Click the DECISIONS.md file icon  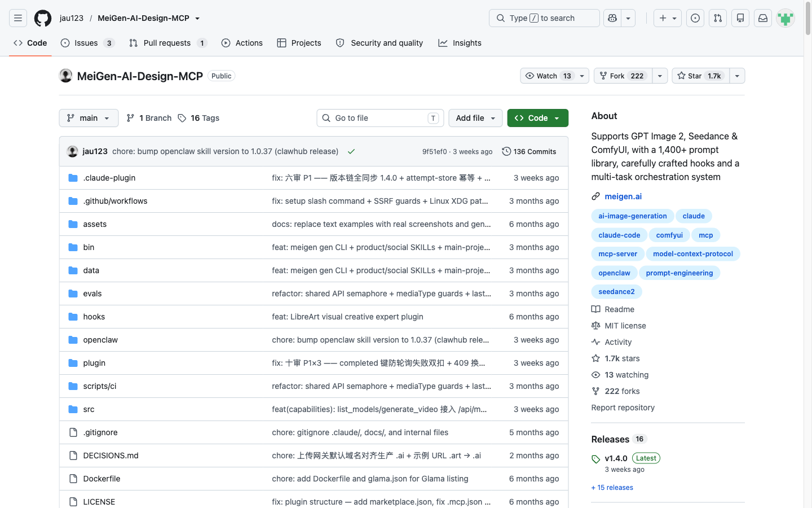click(73, 456)
